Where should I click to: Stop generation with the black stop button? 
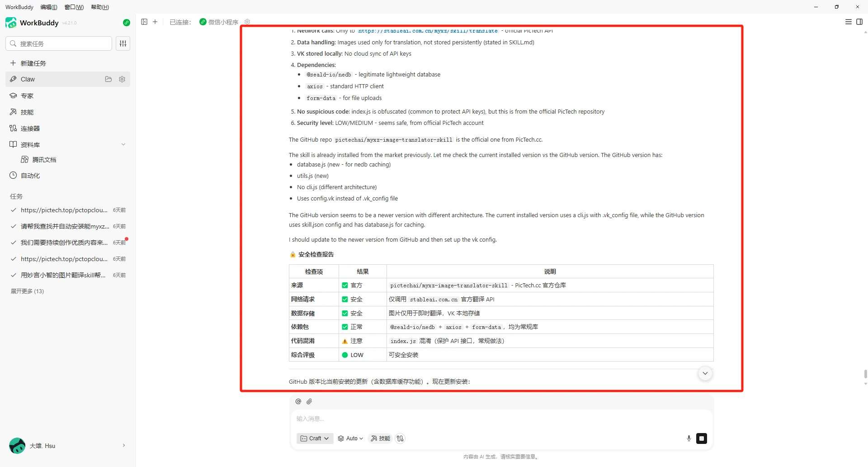[702, 438]
